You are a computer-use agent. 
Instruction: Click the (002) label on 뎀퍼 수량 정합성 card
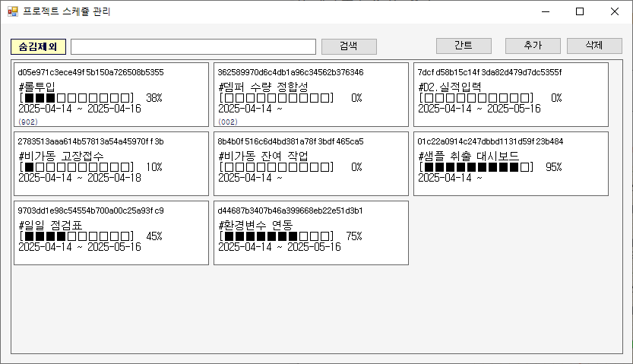click(228, 122)
